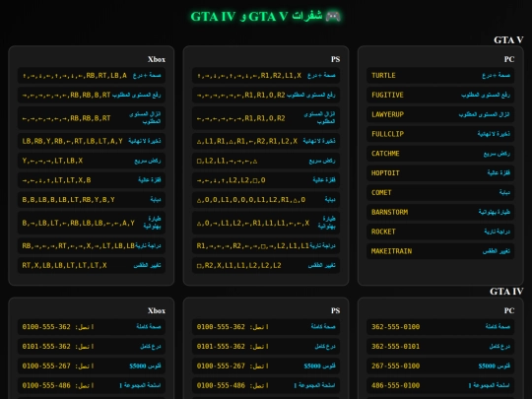This screenshot has height=399, width=532.
Task: Select the BARNSTORM cheat row
Action: (440, 212)
